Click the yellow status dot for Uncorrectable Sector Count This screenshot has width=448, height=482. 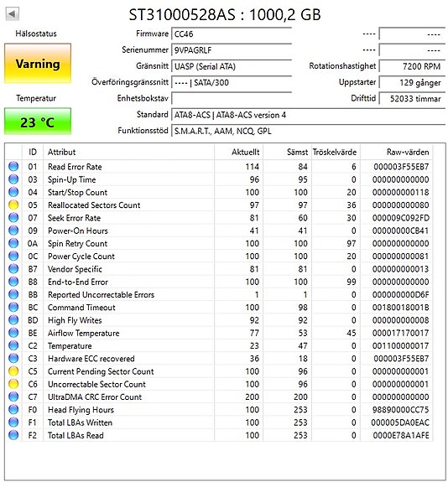coord(13,384)
